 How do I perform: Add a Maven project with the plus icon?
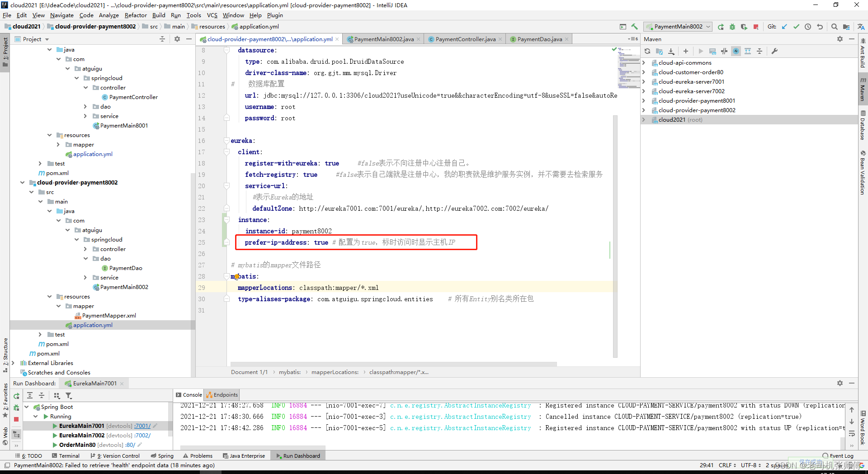point(686,51)
